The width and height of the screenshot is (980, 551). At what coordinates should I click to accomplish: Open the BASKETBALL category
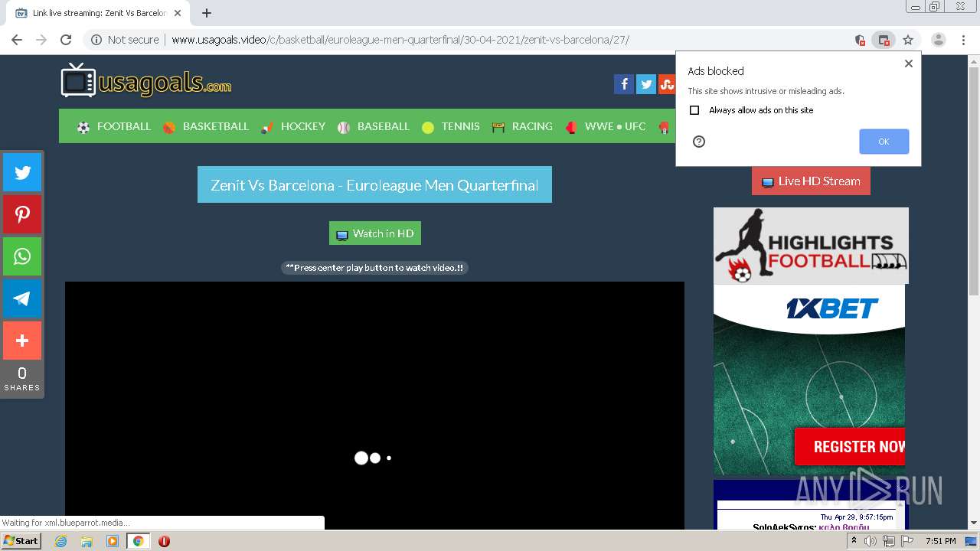(206, 126)
